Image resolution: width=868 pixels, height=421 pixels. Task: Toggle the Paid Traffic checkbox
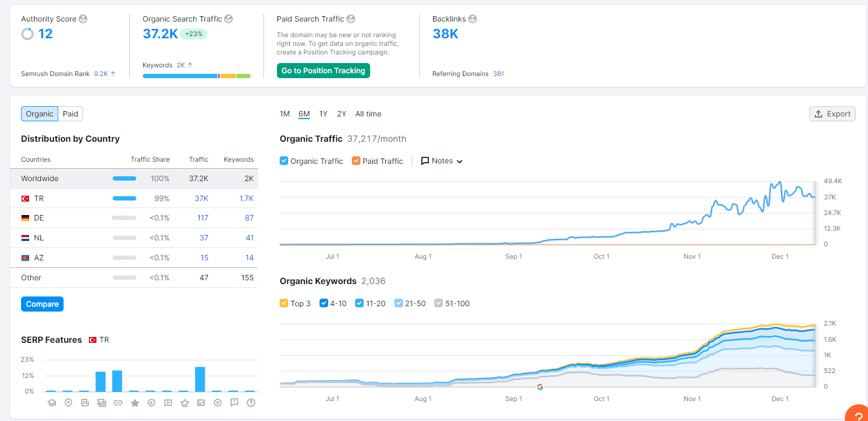356,161
